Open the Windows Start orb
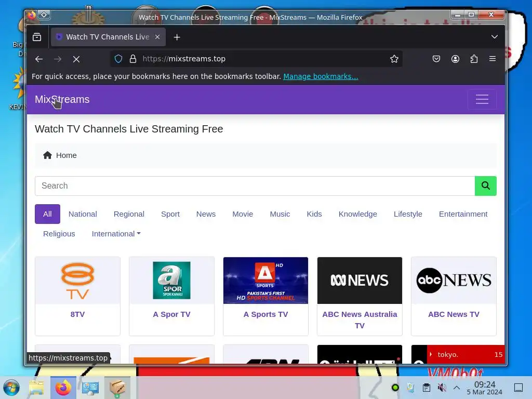This screenshot has width=532, height=399. tap(11, 388)
